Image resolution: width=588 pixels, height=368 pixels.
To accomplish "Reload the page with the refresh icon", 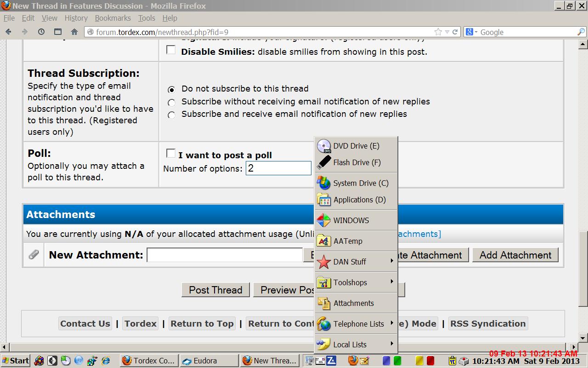I will 455,32.
